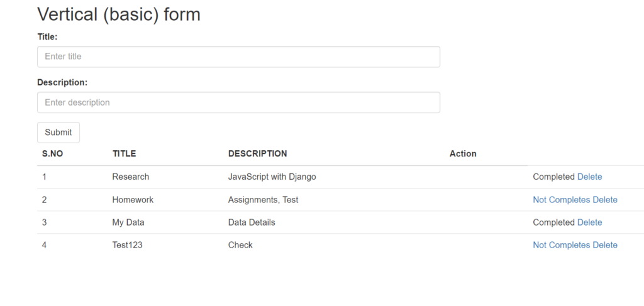Viewport: 644px width, 306px height.
Task: Delete the Research task row
Action: click(x=589, y=177)
